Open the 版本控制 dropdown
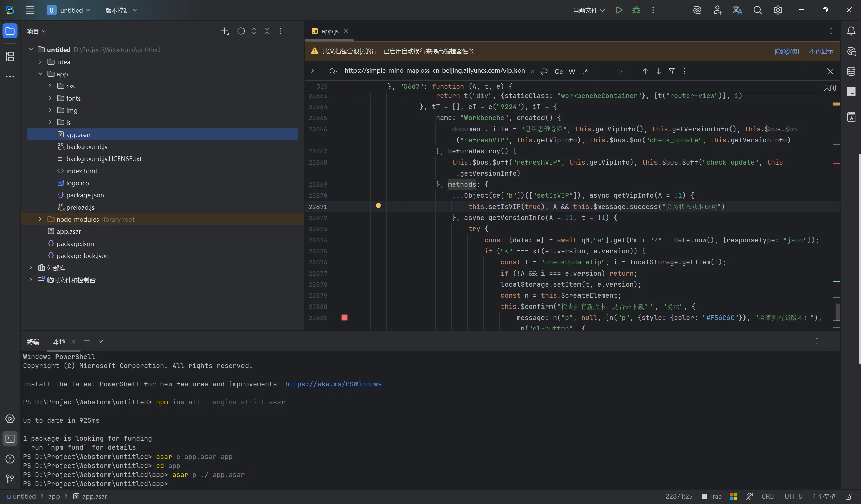Screen dimensions: 861x504 click(x=121, y=10)
